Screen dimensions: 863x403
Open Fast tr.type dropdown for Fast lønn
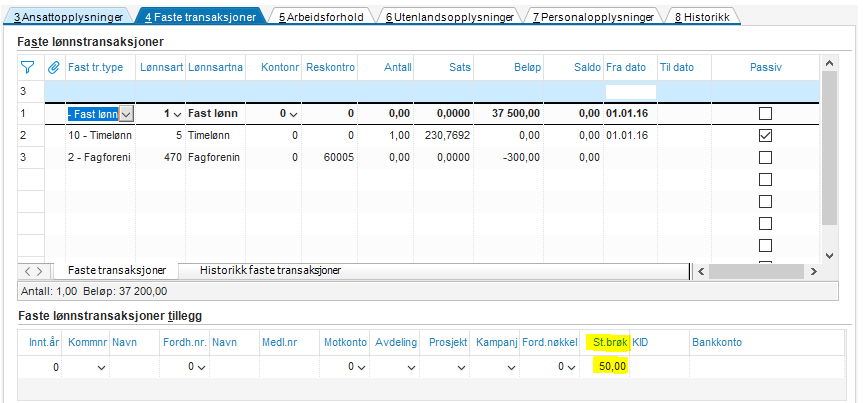127,114
